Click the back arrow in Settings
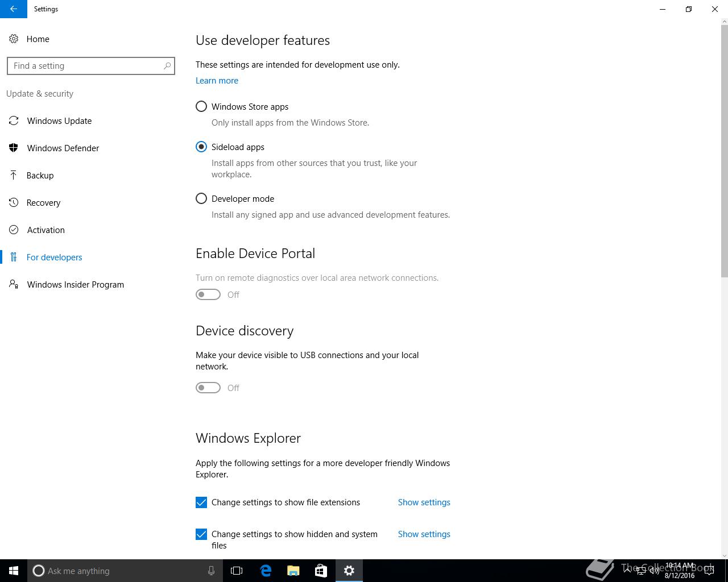The width and height of the screenshot is (728, 582). click(13, 9)
